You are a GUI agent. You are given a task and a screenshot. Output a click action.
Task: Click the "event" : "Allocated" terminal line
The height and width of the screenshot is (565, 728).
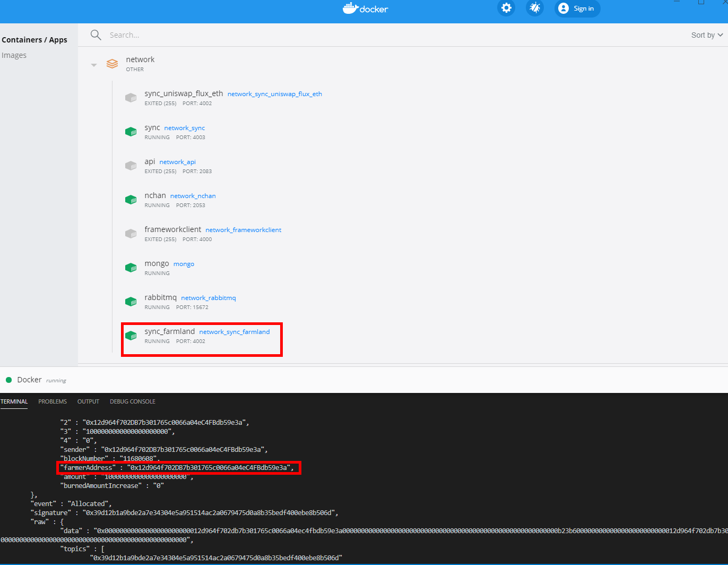(71, 504)
